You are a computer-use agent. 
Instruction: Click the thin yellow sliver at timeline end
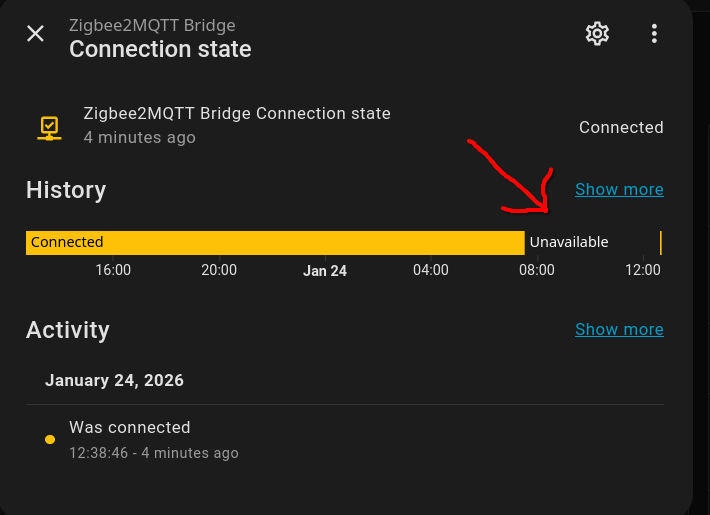[x=660, y=242]
